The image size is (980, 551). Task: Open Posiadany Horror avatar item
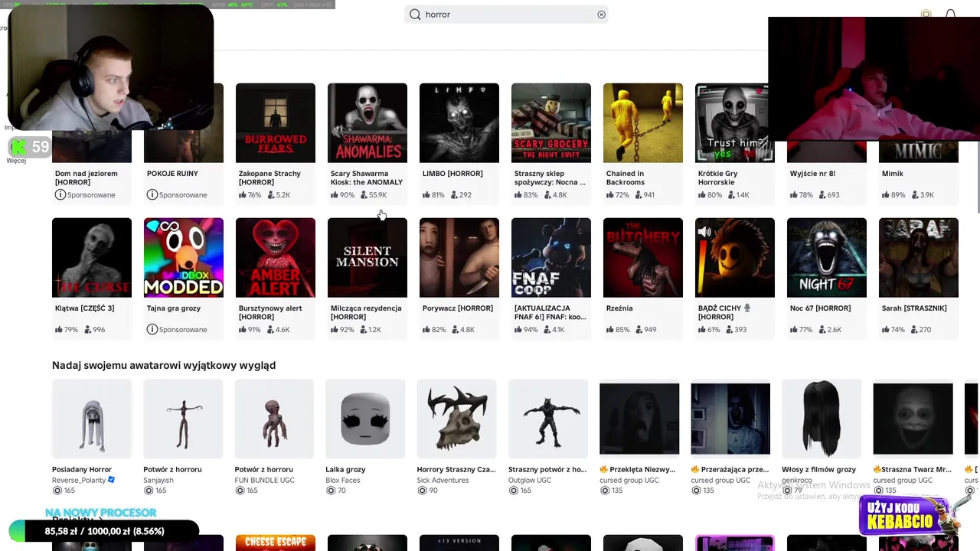click(x=92, y=419)
